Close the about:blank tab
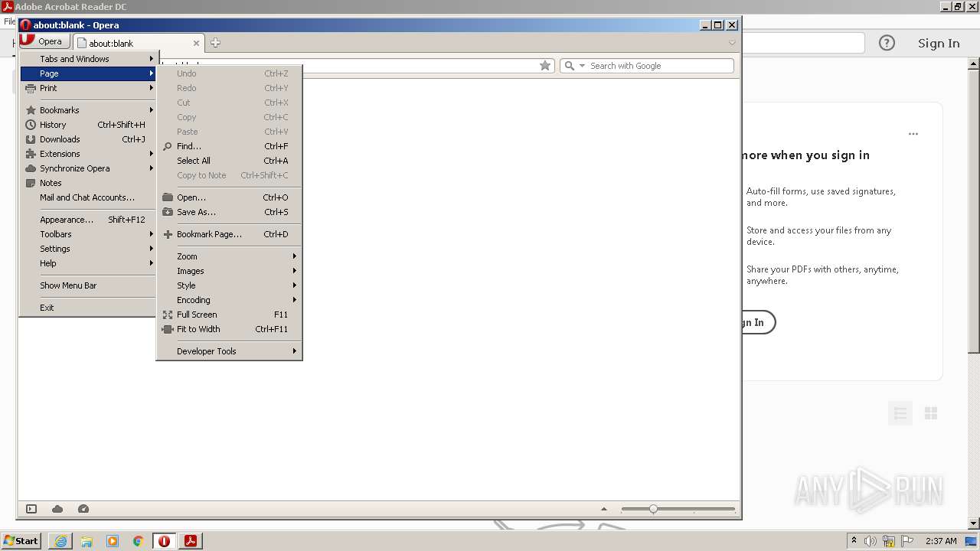Screen dimensions: 980x551 click(x=196, y=44)
